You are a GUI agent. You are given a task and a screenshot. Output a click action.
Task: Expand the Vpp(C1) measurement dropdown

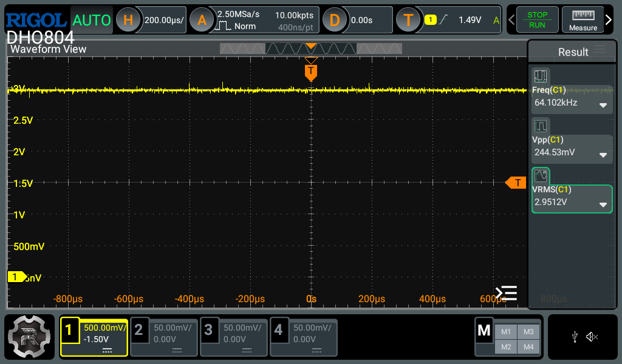603,155
